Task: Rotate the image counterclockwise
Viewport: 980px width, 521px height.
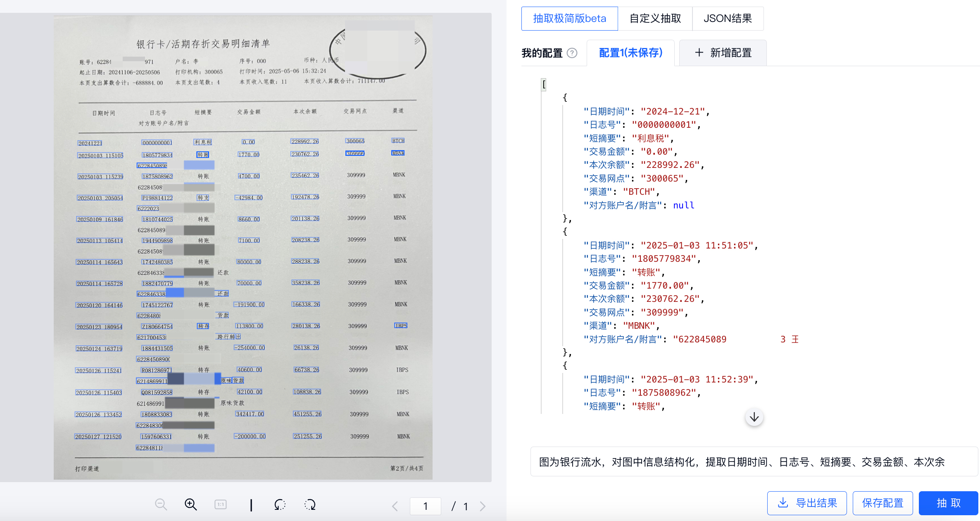Action: pos(280,504)
